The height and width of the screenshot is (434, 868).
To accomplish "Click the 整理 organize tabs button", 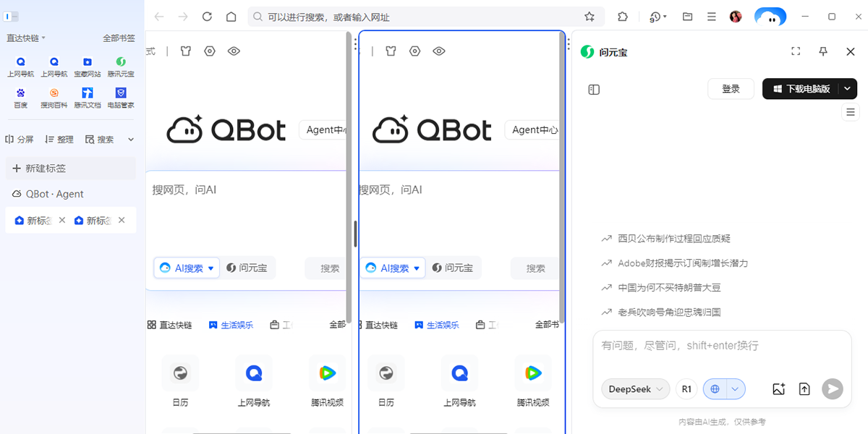I will 59,140.
